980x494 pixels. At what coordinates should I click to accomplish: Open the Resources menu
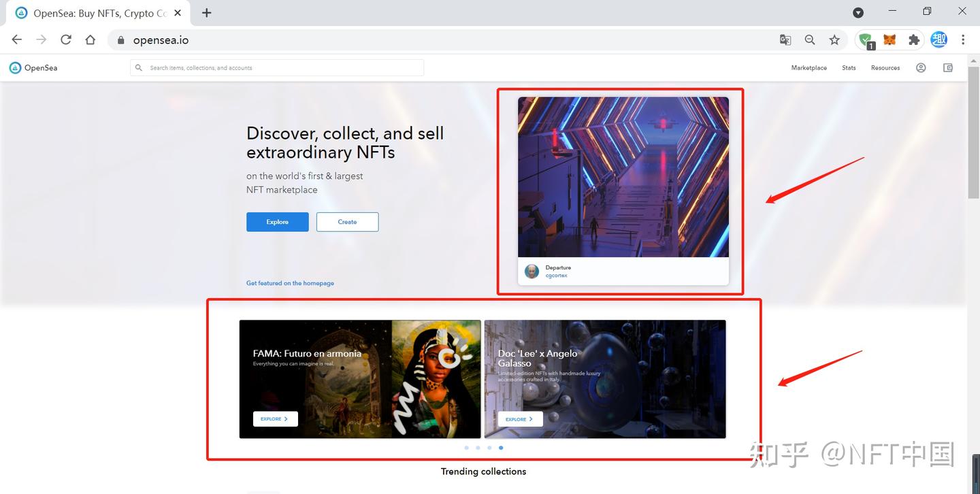(885, 68)
